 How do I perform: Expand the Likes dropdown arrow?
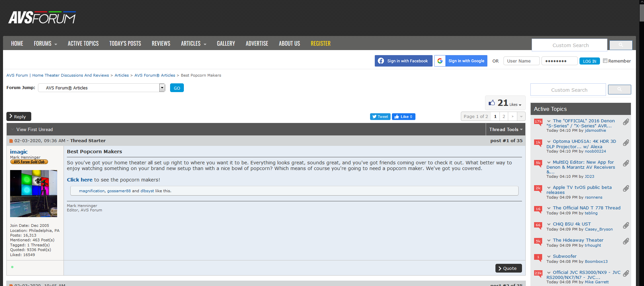[x=520, y=105]
